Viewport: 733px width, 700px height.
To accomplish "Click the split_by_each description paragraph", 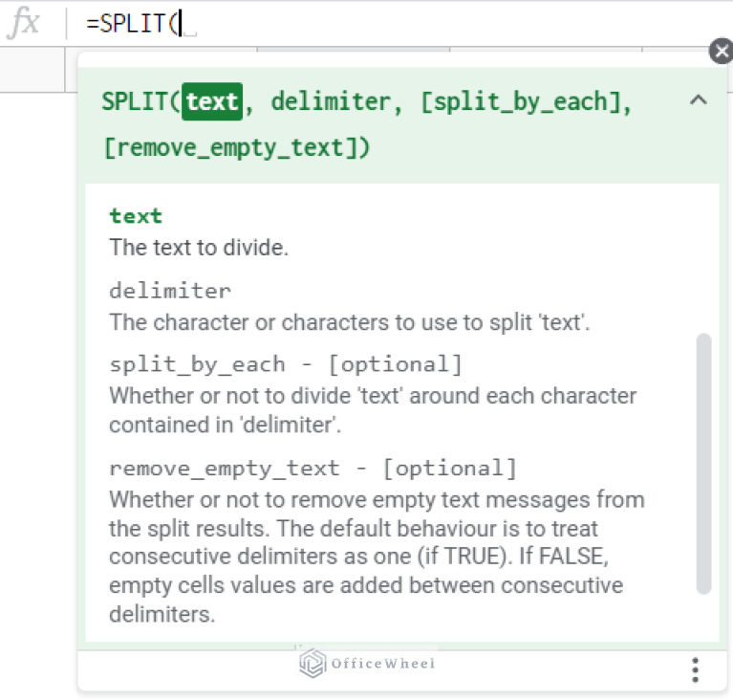I will (x=373, y=410).
